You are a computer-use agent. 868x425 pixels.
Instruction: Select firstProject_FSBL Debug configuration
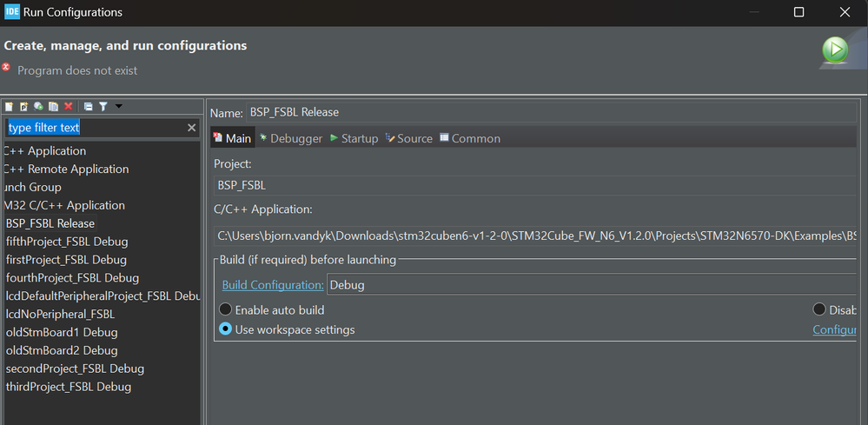[x=66, y=260]
